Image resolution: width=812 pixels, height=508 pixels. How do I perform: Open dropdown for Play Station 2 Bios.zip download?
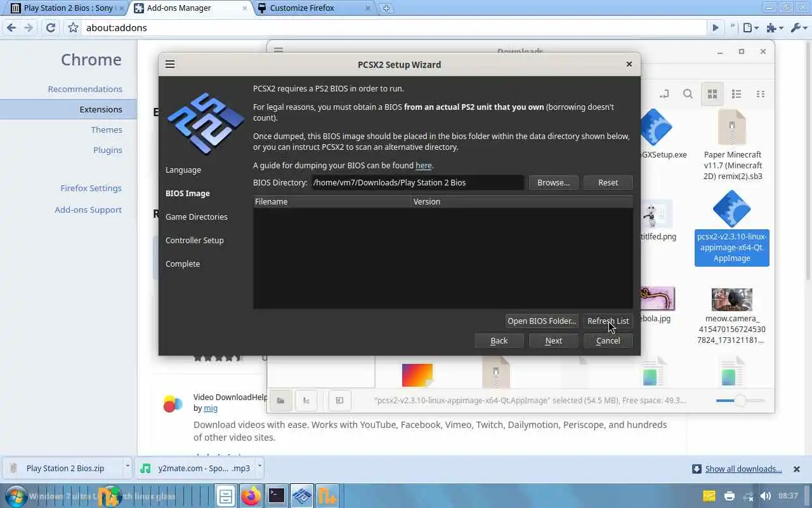pos(128,467)
